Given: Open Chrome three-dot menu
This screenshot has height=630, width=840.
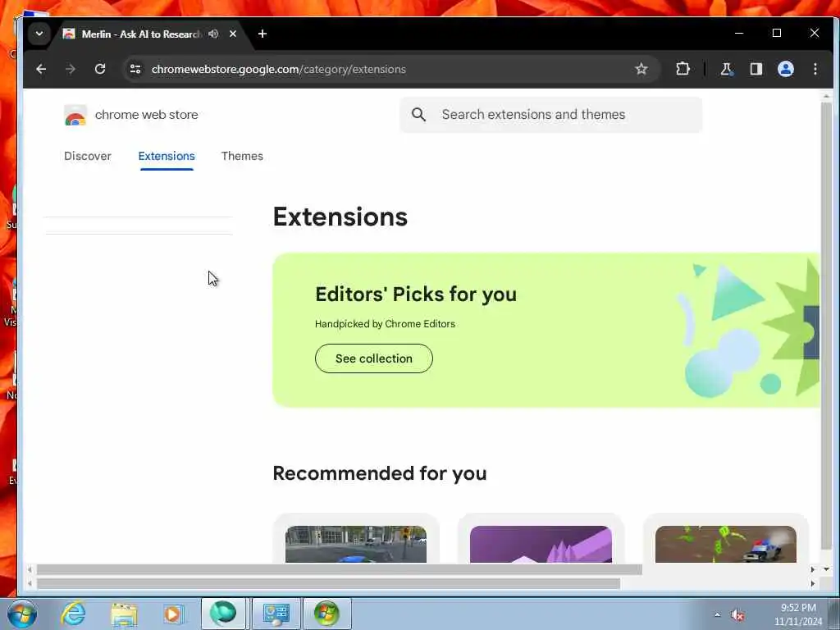Looking at the screenshot, I should click(x=815, y=69).
